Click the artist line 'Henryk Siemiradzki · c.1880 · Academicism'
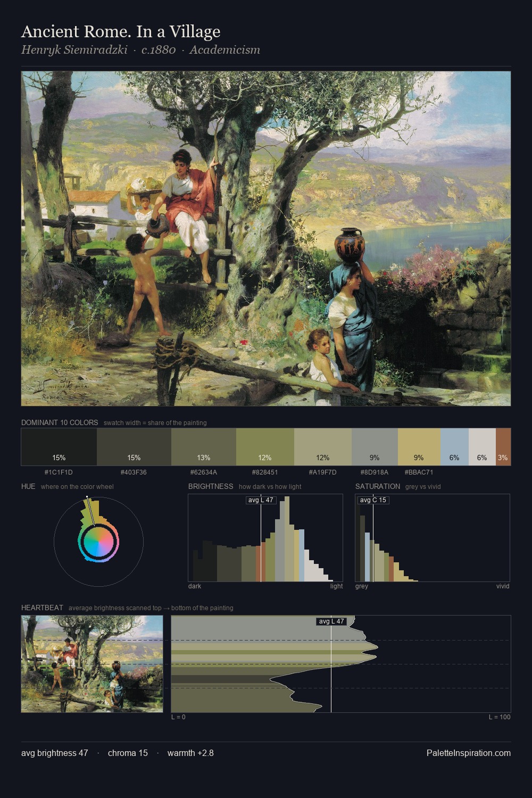Viewport: 532px width, 798px height. point(141,50)
